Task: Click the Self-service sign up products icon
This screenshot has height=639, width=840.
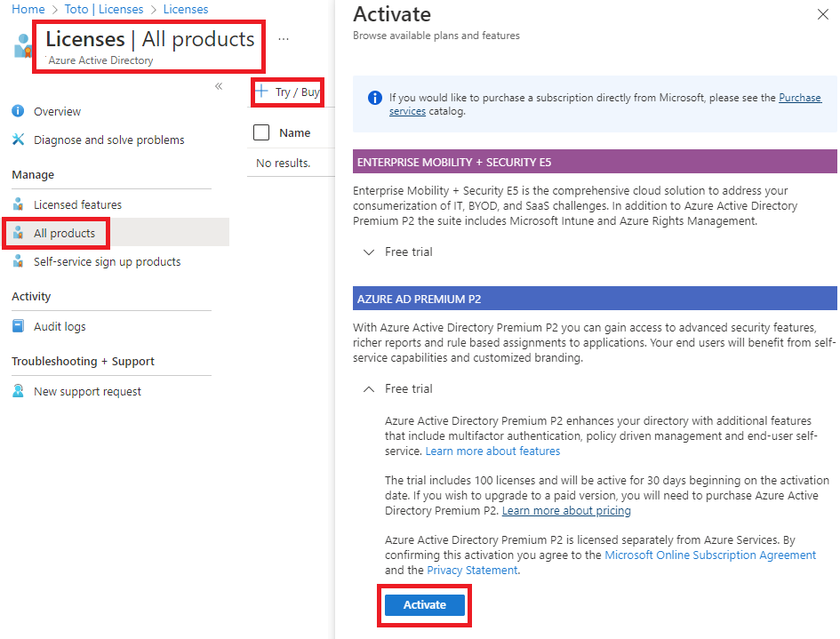Action: 18,261
